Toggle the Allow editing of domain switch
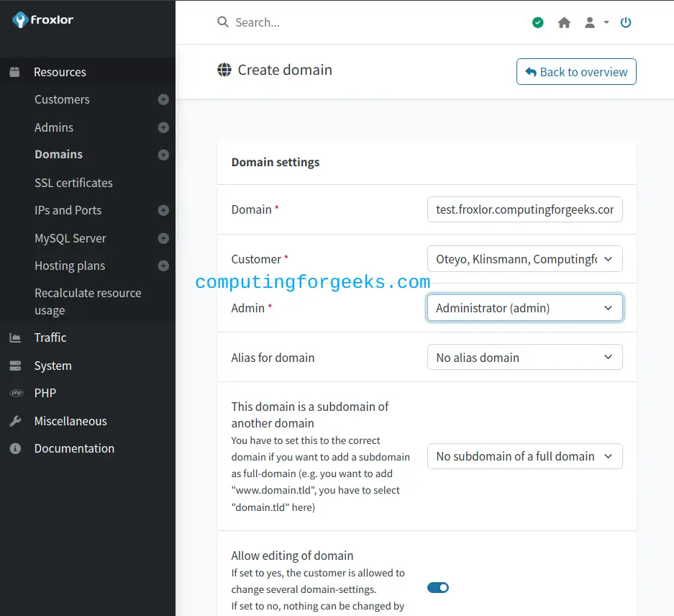Screen dimensions: 674x616 [438, 588]
